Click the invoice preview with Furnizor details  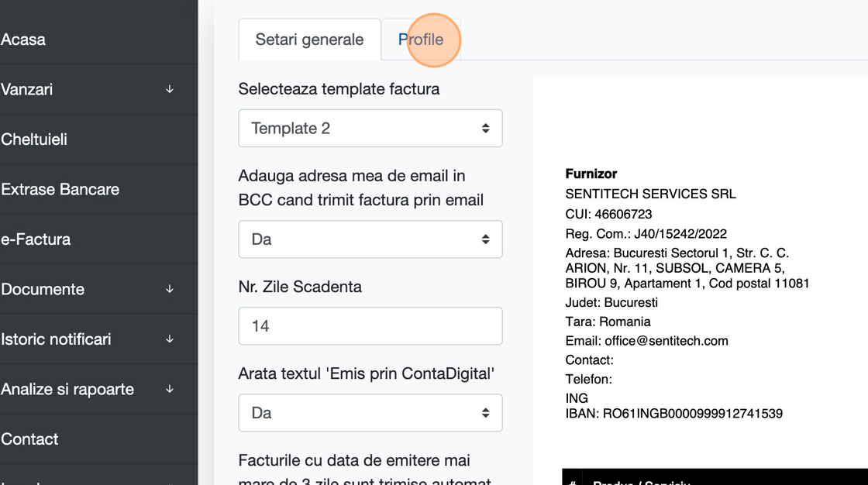point(697,294)
